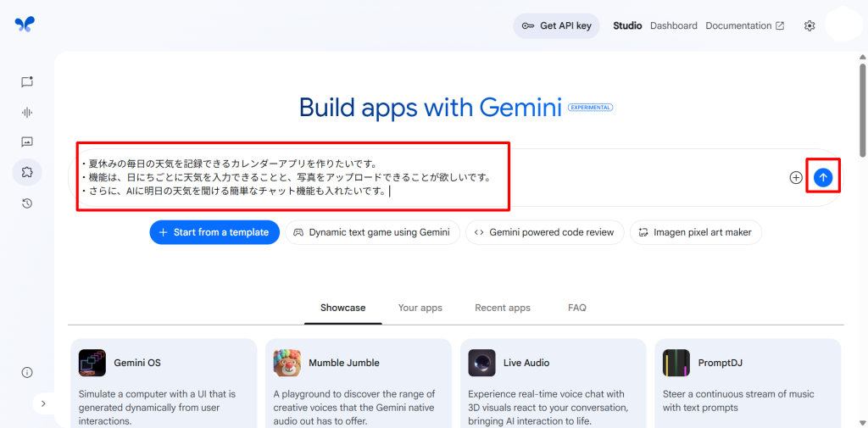Click the Get API key button
Screen dimensions: 868x428
tap(556, 26)
